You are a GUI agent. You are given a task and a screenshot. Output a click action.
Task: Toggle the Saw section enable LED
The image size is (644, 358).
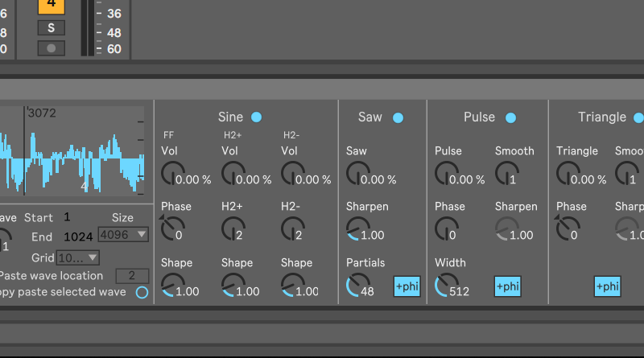pyautogui.click(x=398, y=117)
